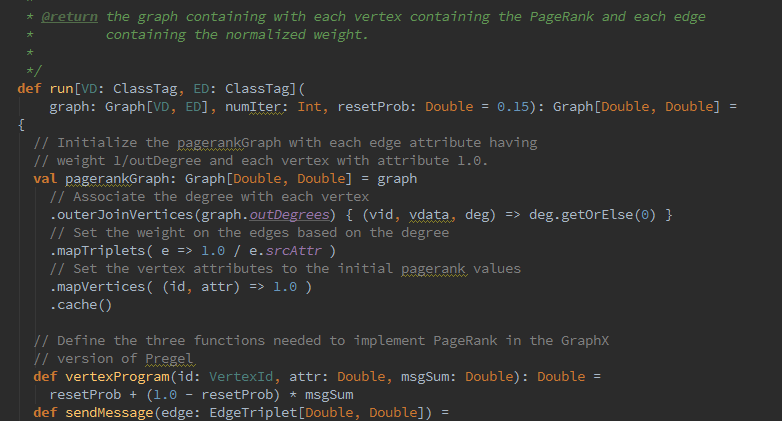
Task: Place cursor on the run method name
Action: coord(61,89)
